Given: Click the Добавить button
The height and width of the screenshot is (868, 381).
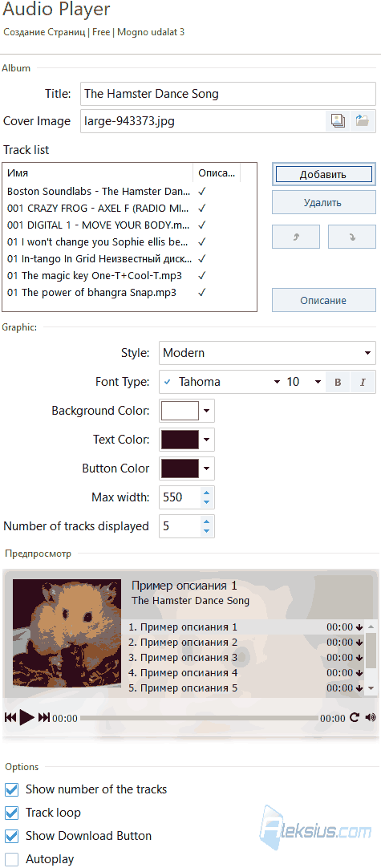Looking at the screenshot, I should (x=323, y=174).
